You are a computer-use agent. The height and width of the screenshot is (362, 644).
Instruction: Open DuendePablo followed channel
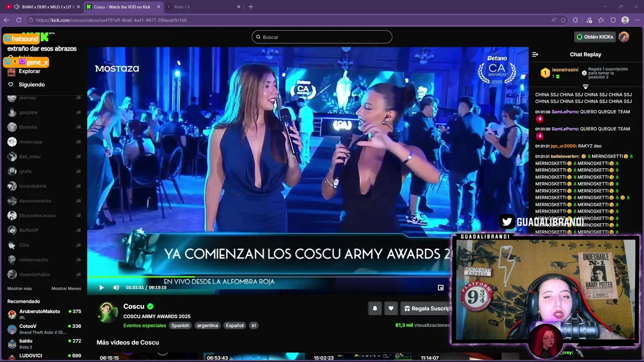pos(44,275)
